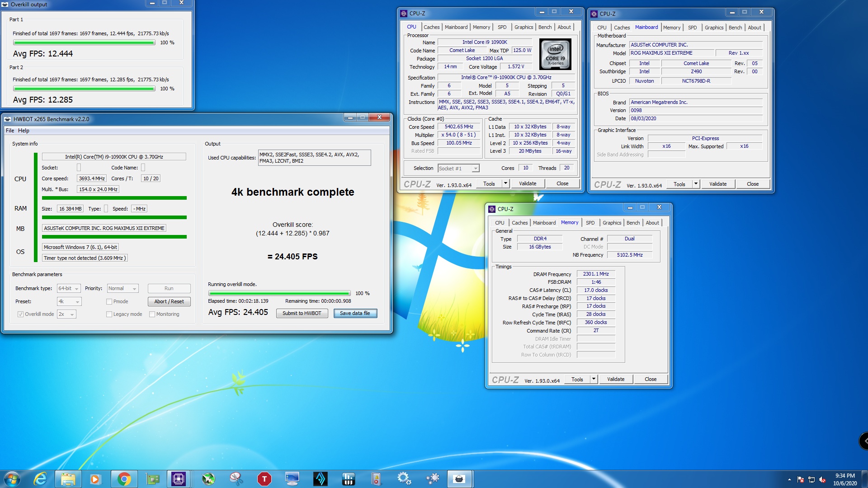Click HWBOT x265 Benchmark title bar icon

tap(8, 119)
